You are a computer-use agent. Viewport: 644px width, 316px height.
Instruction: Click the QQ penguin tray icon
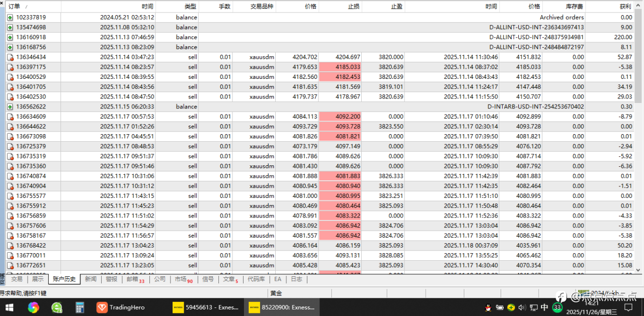[x=488, y=307]
